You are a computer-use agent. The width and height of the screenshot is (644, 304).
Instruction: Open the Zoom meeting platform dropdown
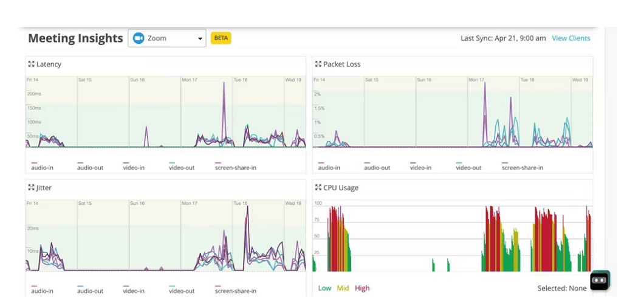(x=166, y=38)
